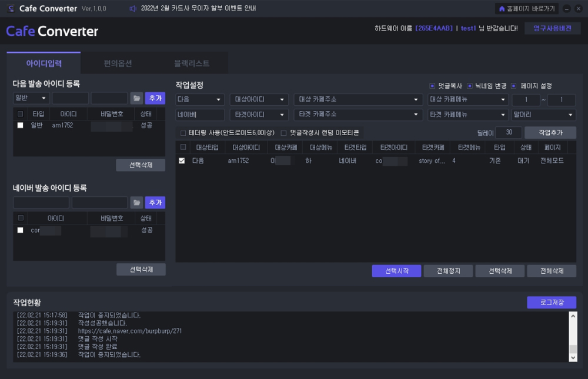Click the 2022년 2월 카드사 무이자 할부 notice text
The height and width of the screenshot is (379, 588).
(198, 8)
